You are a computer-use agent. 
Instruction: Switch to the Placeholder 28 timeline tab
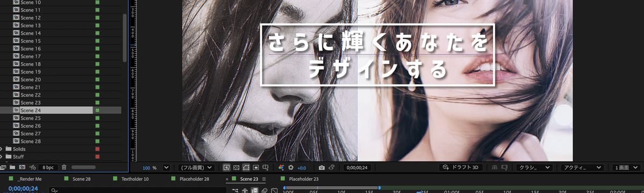pos(194,179)
